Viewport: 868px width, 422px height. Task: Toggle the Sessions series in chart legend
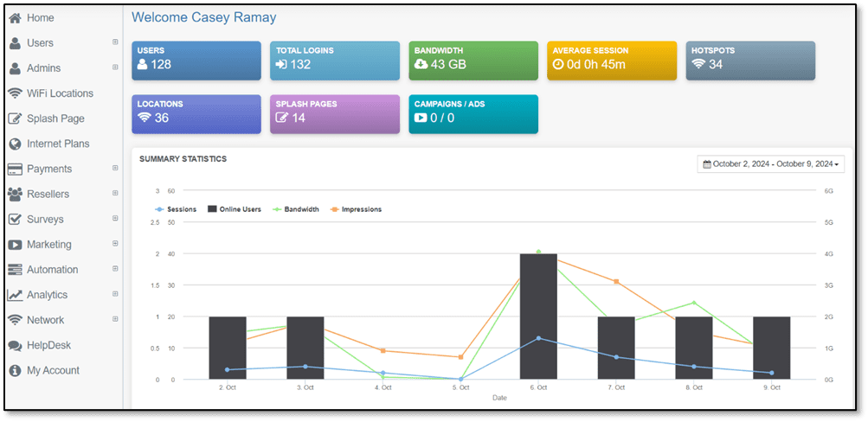176,209
